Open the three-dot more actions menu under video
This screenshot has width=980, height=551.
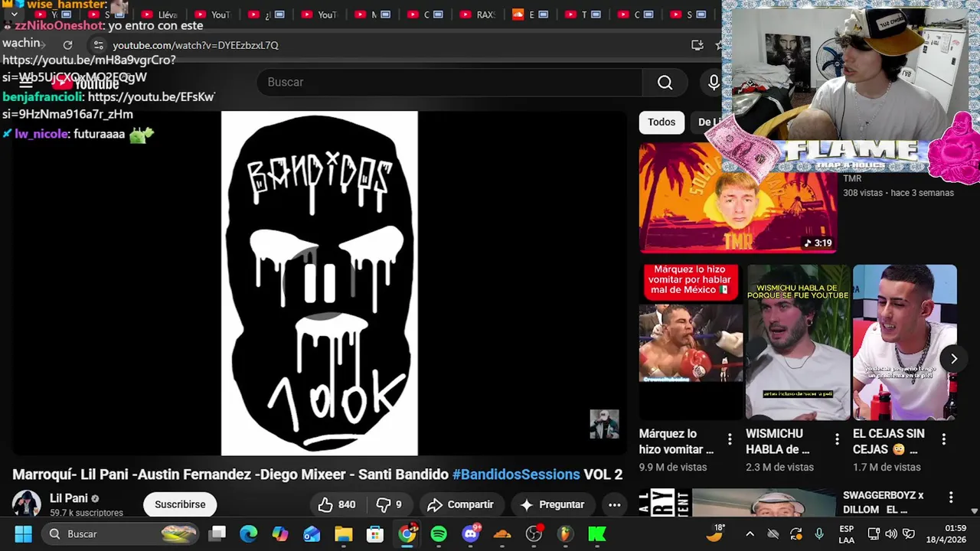(614, 504)
